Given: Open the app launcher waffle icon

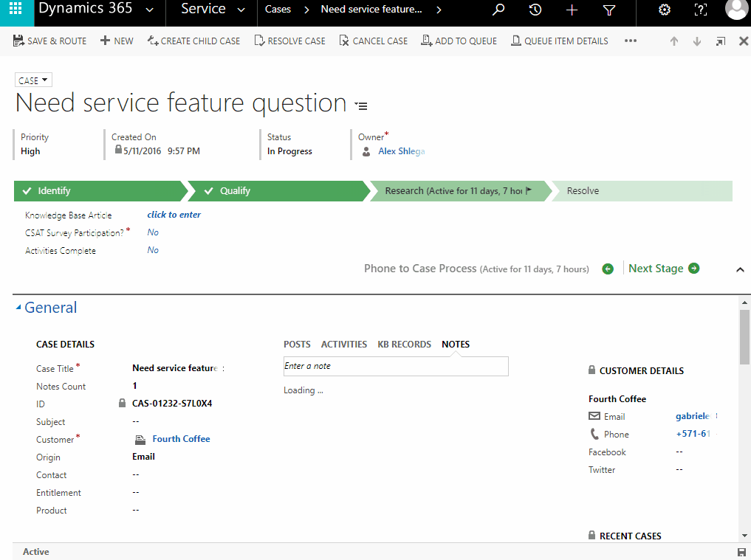Looking at the screenshot, I should pyautogui.click(x=16, y=10).
